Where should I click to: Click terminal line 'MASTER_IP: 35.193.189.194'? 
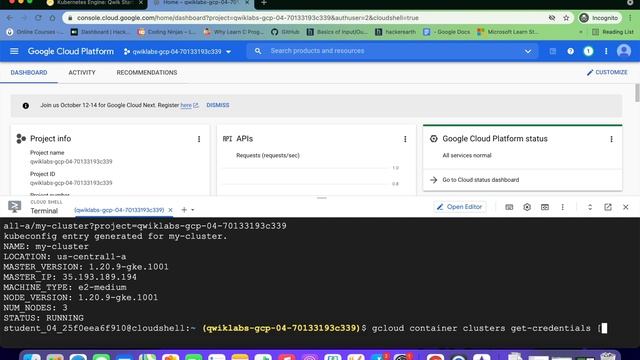point(70,277)
